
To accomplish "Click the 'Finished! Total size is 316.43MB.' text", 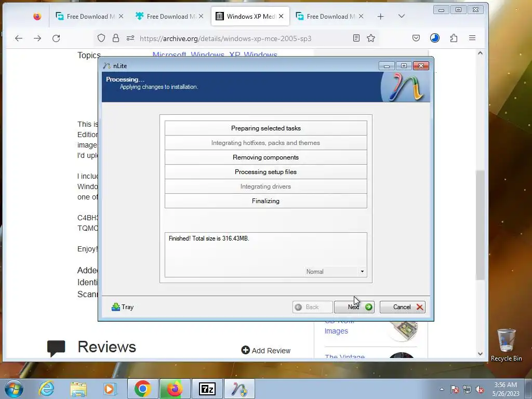I will [209, 238].
